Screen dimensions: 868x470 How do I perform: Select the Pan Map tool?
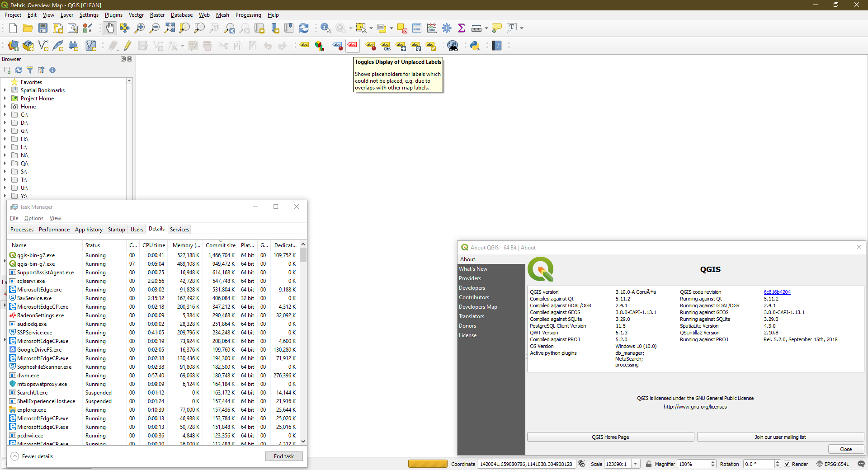(110, 28)
